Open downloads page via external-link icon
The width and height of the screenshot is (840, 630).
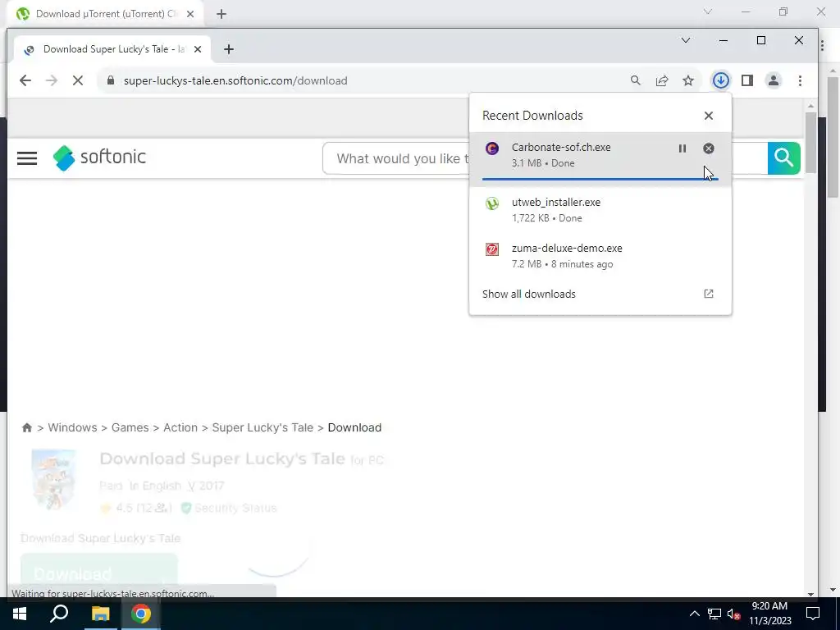[708, 294]
